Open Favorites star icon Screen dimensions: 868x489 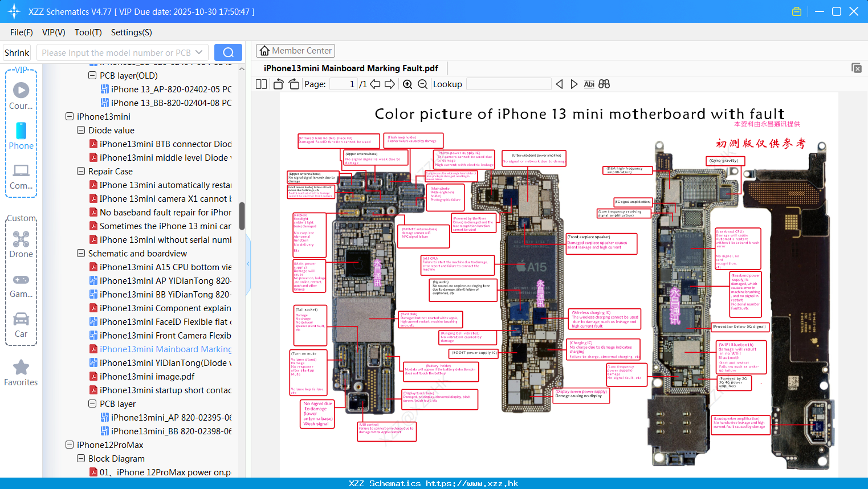(21, 367)
